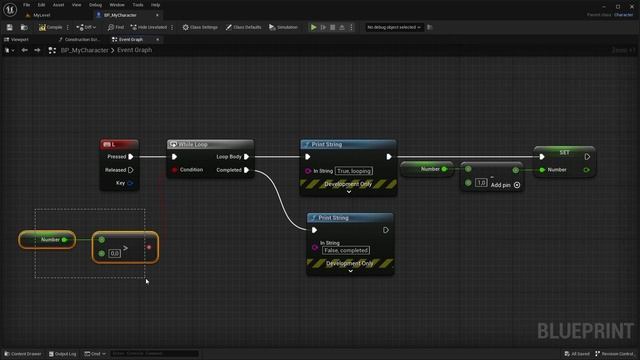Edit the 'True, looping' In String field
The image size is (640, 360).
pyautogui.click(x=354, y=171)
